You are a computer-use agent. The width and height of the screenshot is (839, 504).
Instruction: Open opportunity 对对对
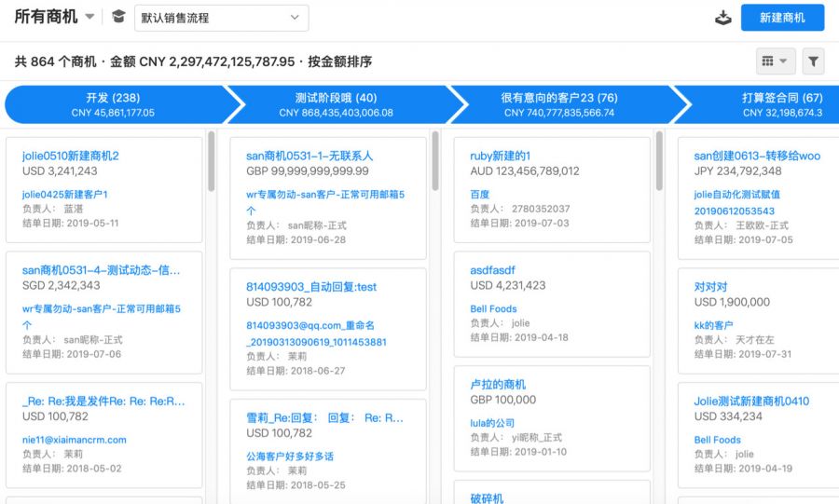tap(710, 287)
